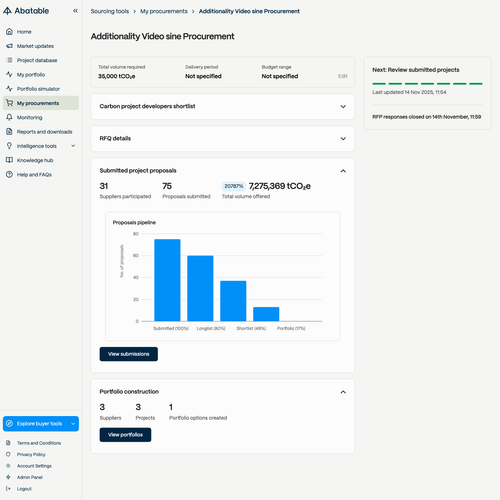The height and width of the screenshot is (500, 500).
Task: Click the Monitoring bell icon
Action: click(9, 117)
